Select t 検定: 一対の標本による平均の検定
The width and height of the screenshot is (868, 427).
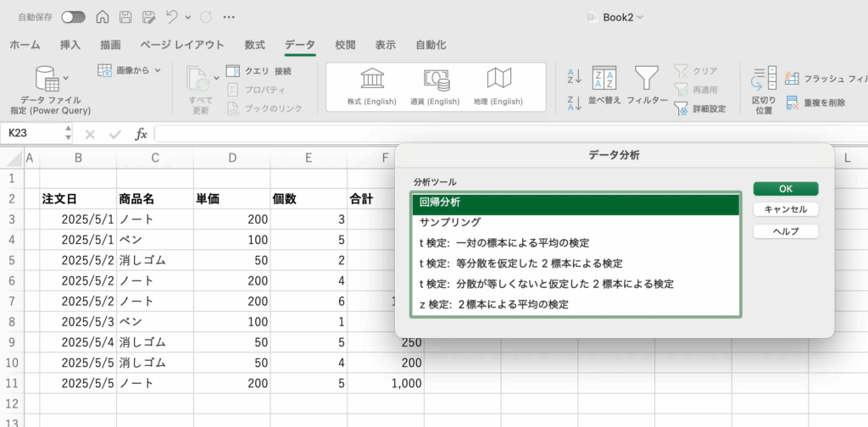tap(576, 243)
